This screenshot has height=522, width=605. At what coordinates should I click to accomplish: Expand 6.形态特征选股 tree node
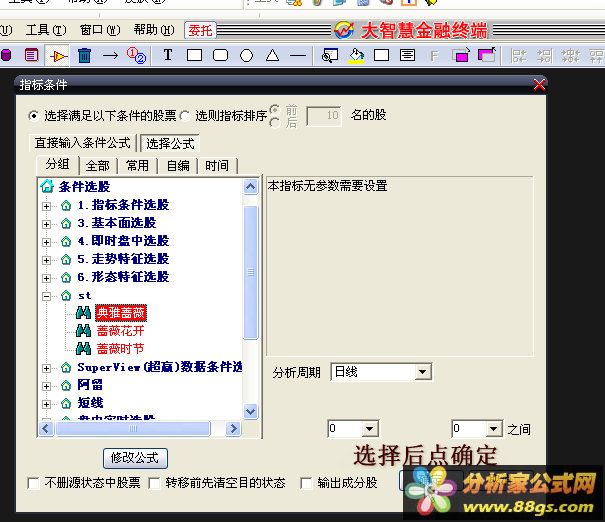[46, 278]
